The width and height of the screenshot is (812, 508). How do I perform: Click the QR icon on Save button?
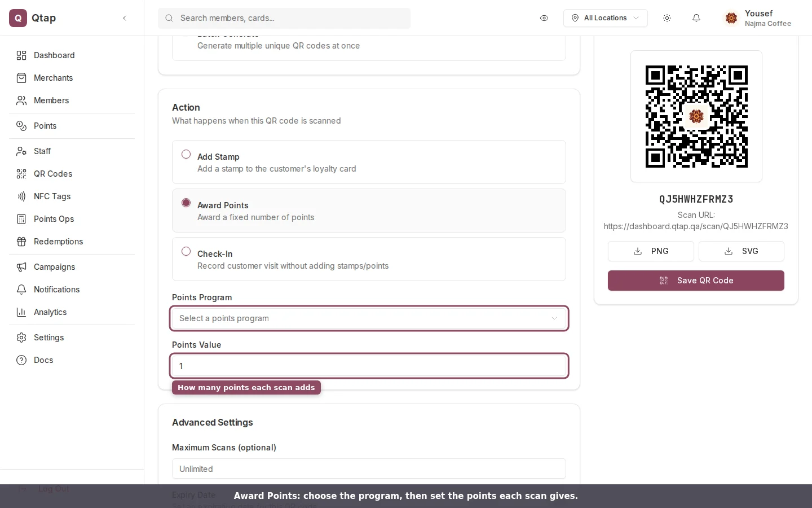pyautogui.click(x=664, y=281)
